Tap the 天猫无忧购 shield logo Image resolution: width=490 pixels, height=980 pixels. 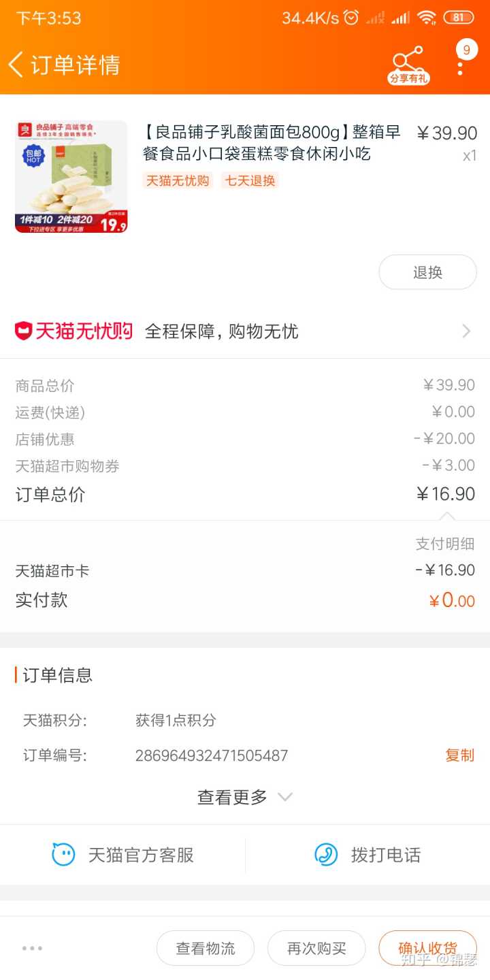24,331
